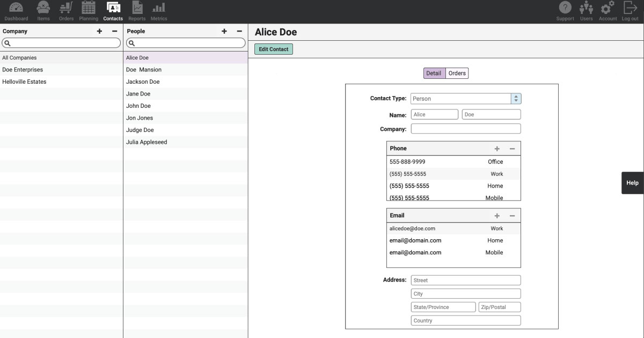Click the Log out icon
This screenshot has height=338, width=644.
click(630, 8)
